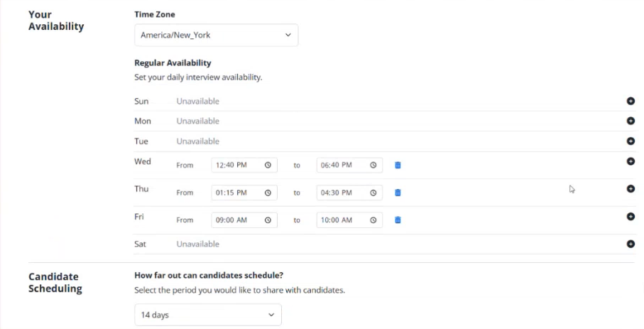Open clock picker for Wednesday start time
Screen dimensions: 644x329
pyautogui.click(x=268, y=165)
